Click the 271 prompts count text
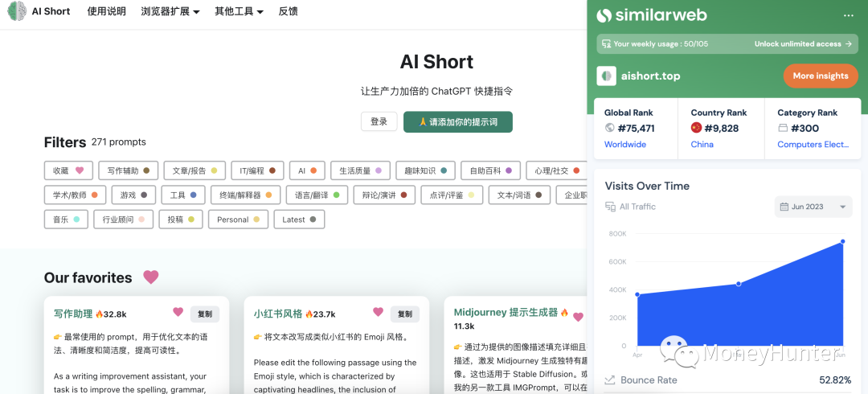Image resolution: width=868 pixels, height=394 pixels. pyautogui.click(x=118, y=142)
